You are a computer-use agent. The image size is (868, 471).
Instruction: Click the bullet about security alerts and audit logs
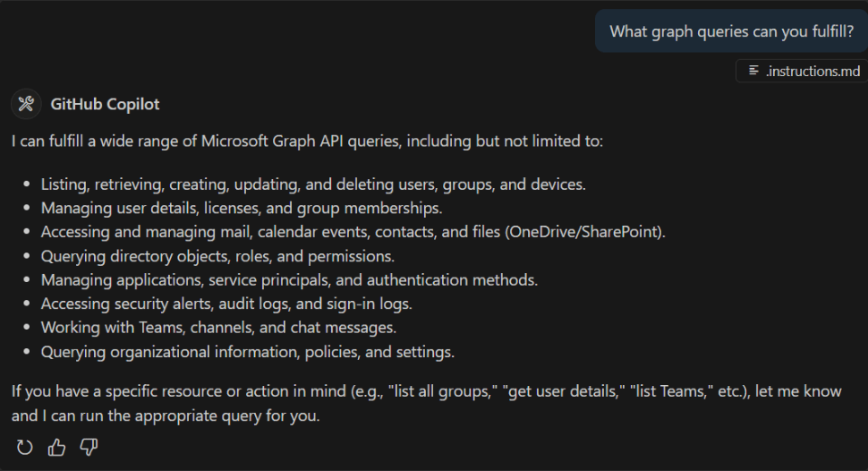(x=226, y=304)
